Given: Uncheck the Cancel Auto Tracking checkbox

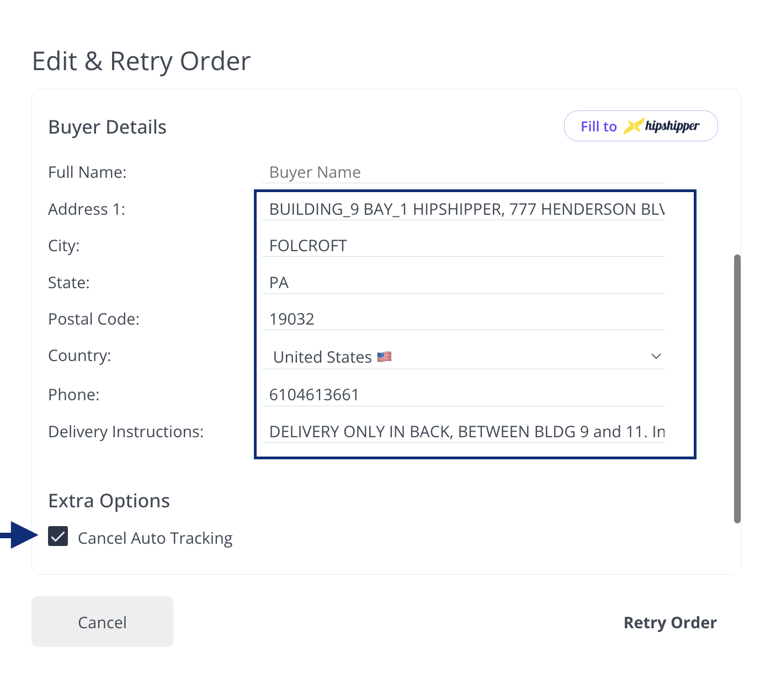Looking at the screenshot, I should point(58,536).
